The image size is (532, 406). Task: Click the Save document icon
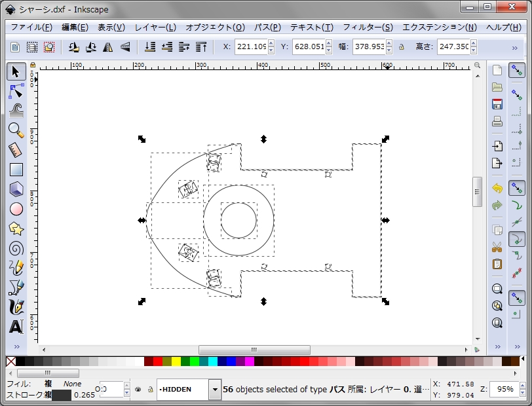click(x=497, y=104)
